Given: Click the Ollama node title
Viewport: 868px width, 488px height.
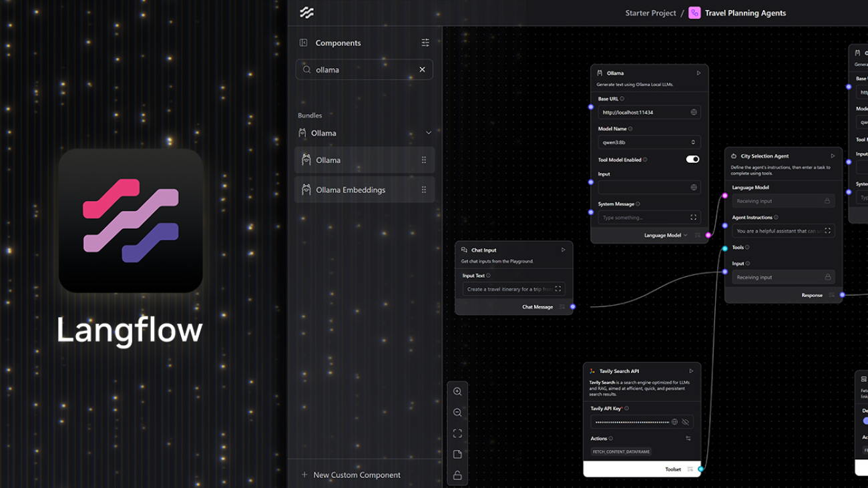Looking at the screenshot, I should (x=615, y=73).
